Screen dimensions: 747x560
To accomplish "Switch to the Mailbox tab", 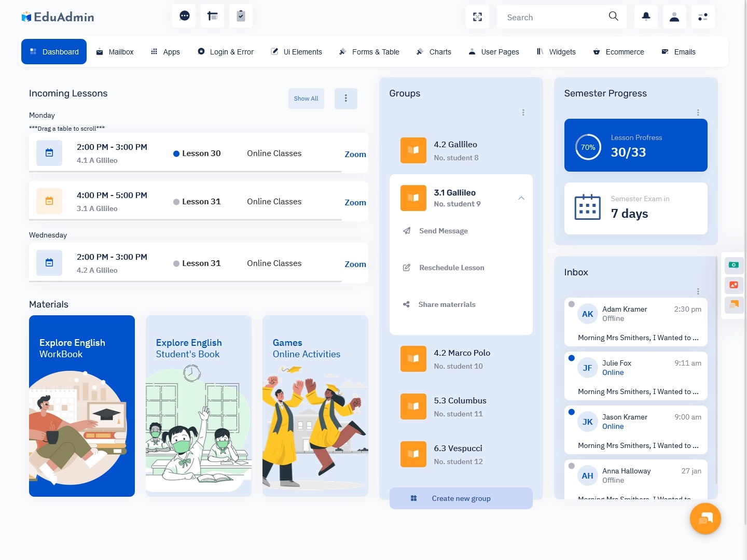I will coord(115,52).
